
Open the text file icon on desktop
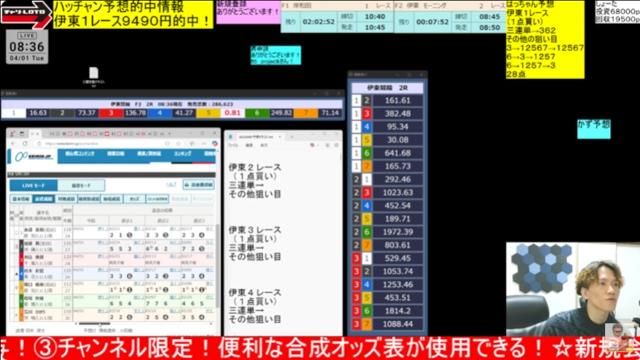click(94, 73)
